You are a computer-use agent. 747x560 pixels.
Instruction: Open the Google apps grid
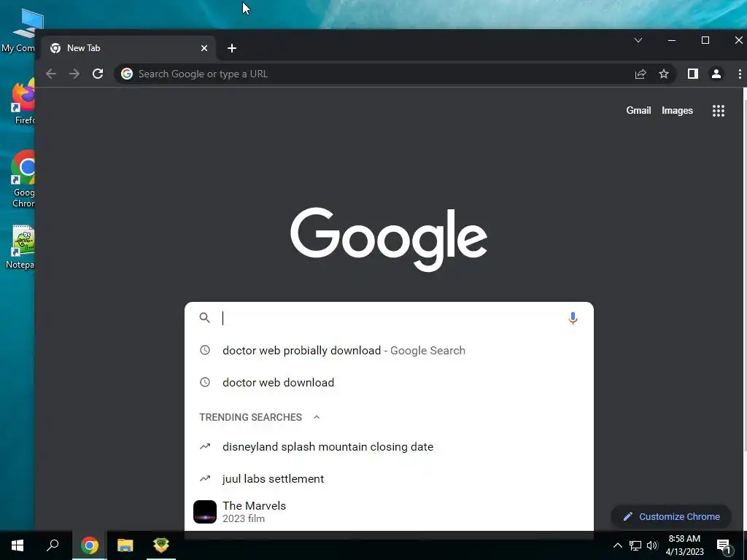(x=719, y=111)
